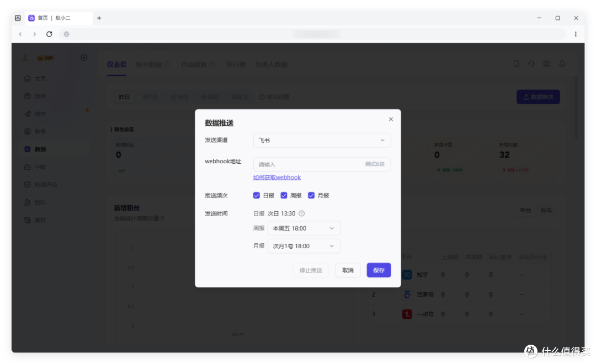The image size is (596, 364).
Task: Select the 平台 toggle above the table
Action: tap(525, 210)
